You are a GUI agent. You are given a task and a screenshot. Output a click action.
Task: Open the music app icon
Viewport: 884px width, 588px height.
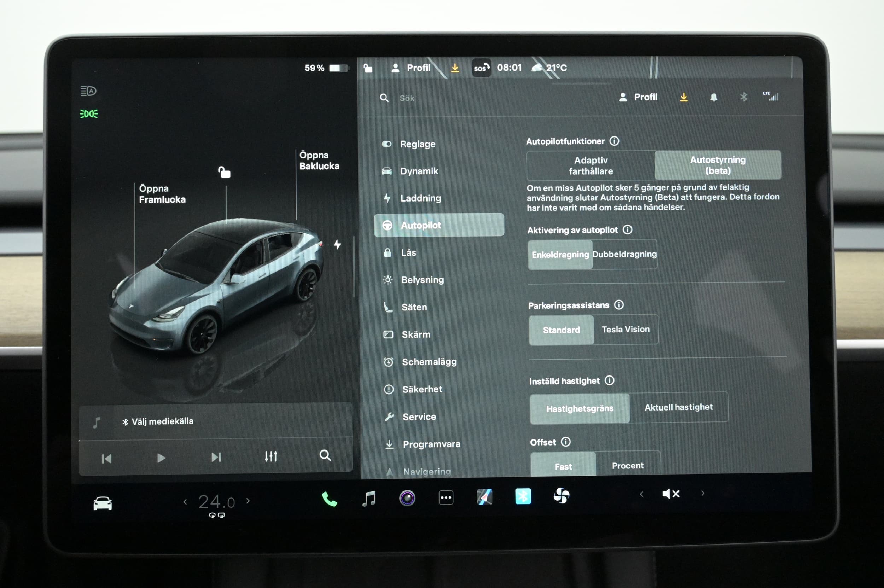coord(369,499)
